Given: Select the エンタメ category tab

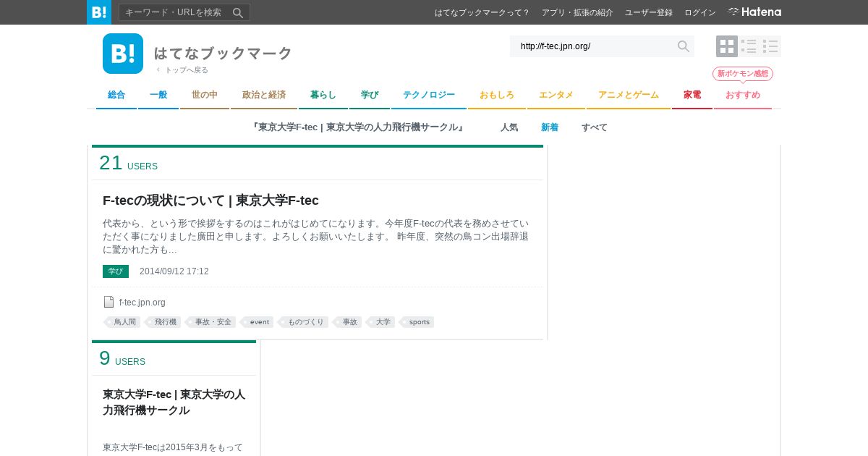Looking at the screenshot, I should coord(556,95).
